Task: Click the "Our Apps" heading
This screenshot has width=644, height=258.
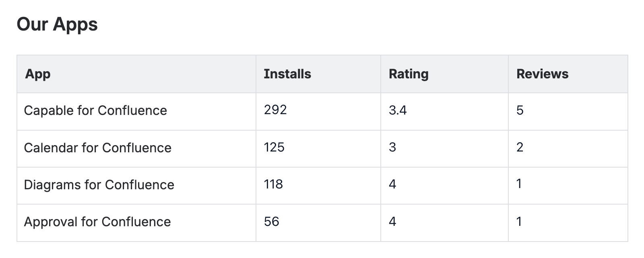Action: pos(57,24)
